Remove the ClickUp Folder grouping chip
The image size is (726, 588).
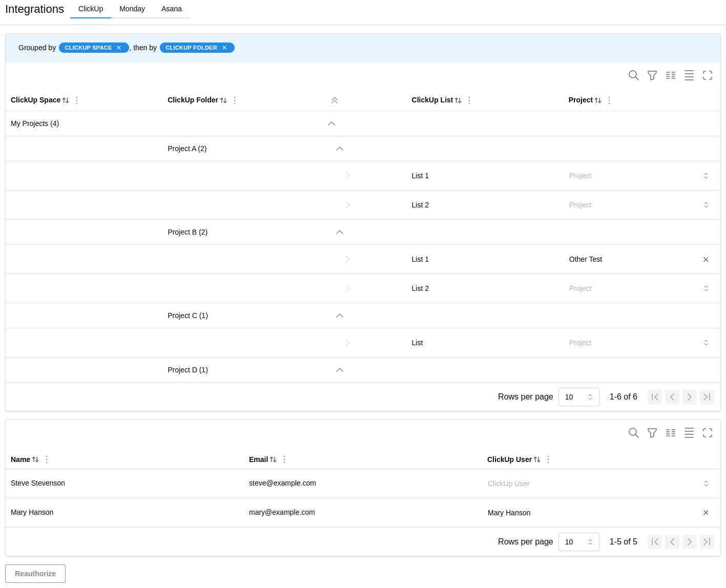(224, 48)
